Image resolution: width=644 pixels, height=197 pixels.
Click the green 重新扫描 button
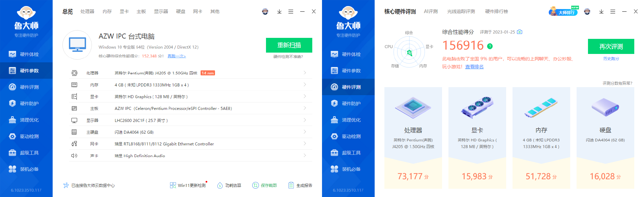tap(289, 45)
